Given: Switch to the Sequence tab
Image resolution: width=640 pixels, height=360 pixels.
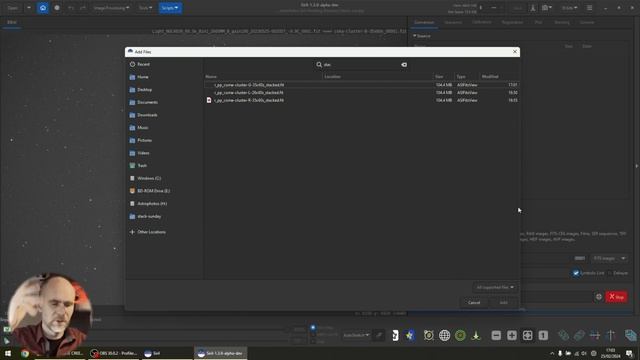Looking at the screenshot, I should tap(453, 22).
